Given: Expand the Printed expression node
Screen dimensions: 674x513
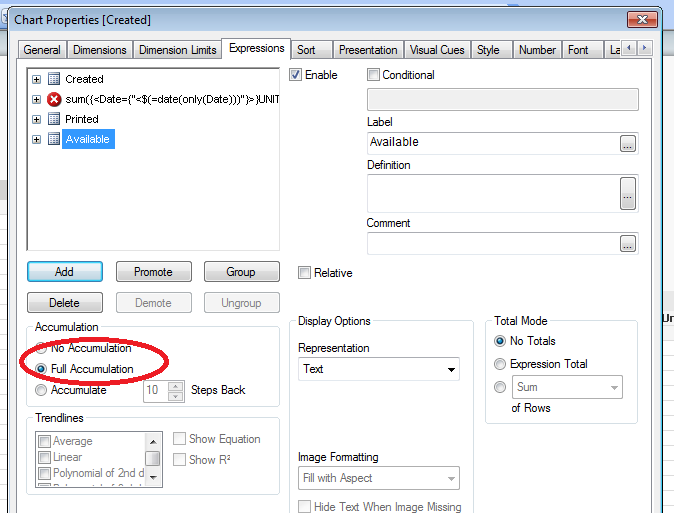Looking at the screenshot, I should point(37,120).
